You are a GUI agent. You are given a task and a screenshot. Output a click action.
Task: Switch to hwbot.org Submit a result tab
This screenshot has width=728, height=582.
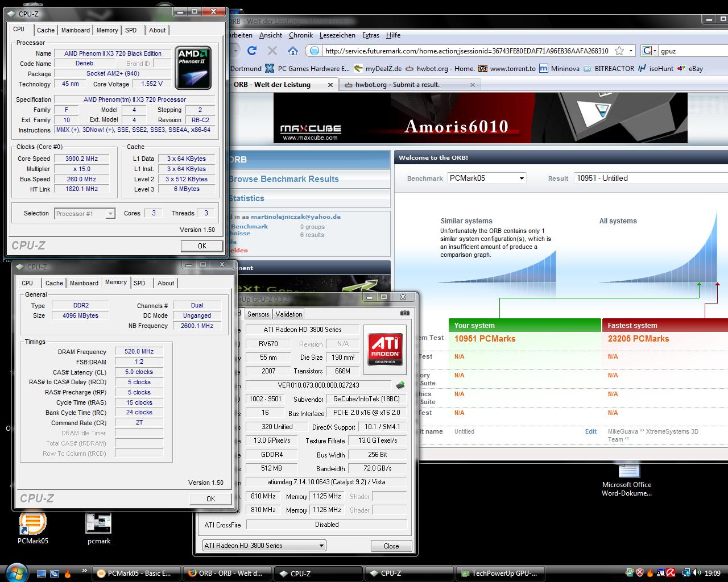point(410,85)
